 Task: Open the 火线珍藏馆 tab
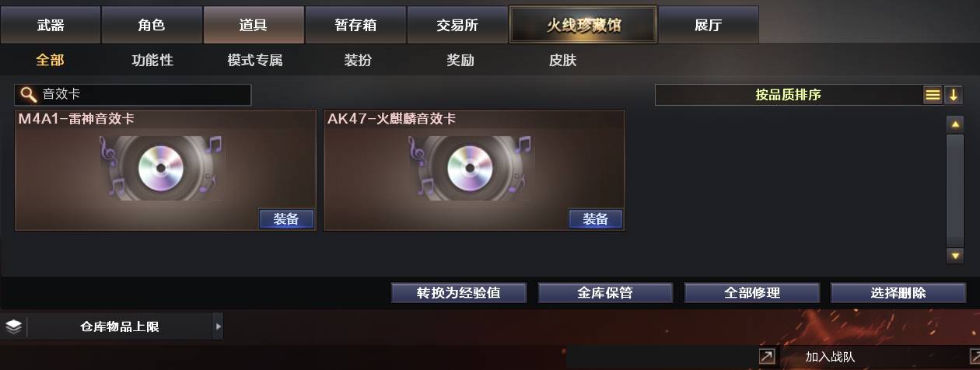point(583,25)
